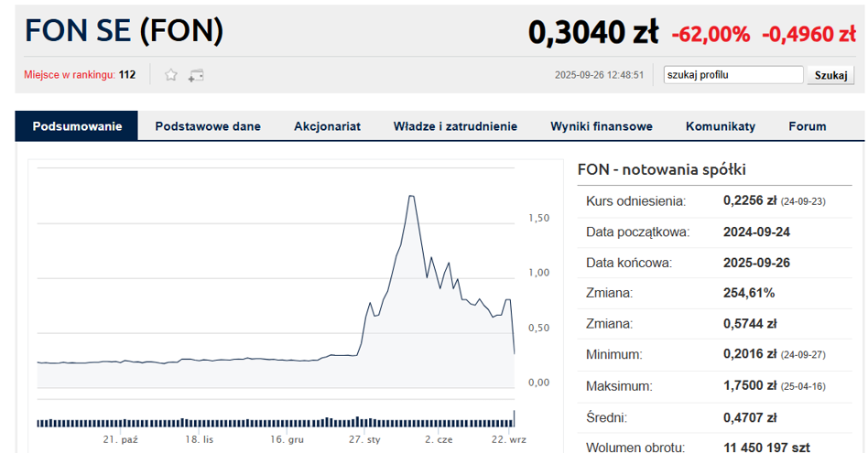Screen dimensions: 868x453
Task: Click the timestamp 2025-09-26 12:48:51
Action: [x=599, y=75]
